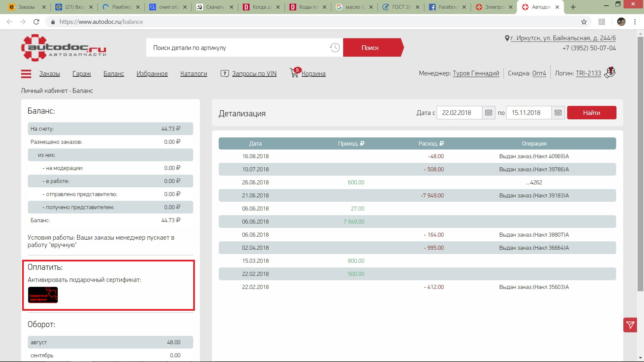
Task: Click the gift icon next to login
Action: click(610, 72)
